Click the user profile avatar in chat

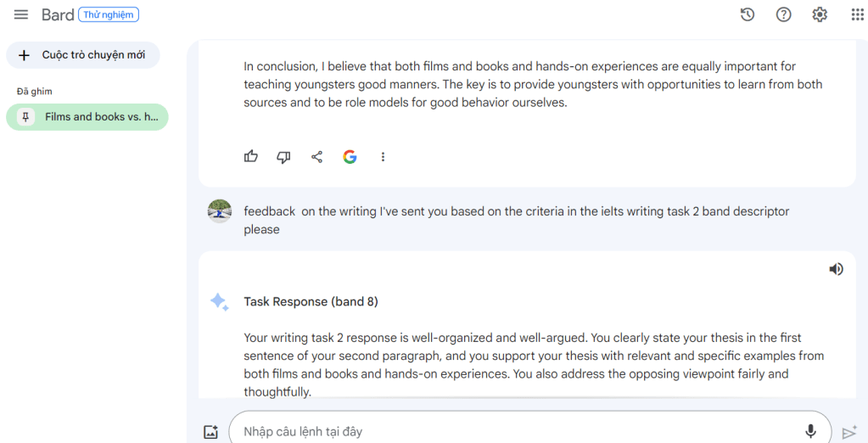tap(220, 211)
